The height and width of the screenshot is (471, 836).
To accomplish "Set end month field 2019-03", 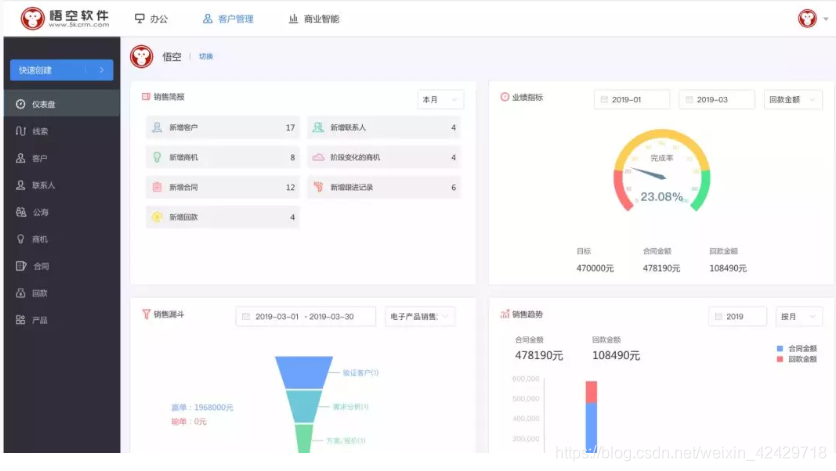I will 717,100.
